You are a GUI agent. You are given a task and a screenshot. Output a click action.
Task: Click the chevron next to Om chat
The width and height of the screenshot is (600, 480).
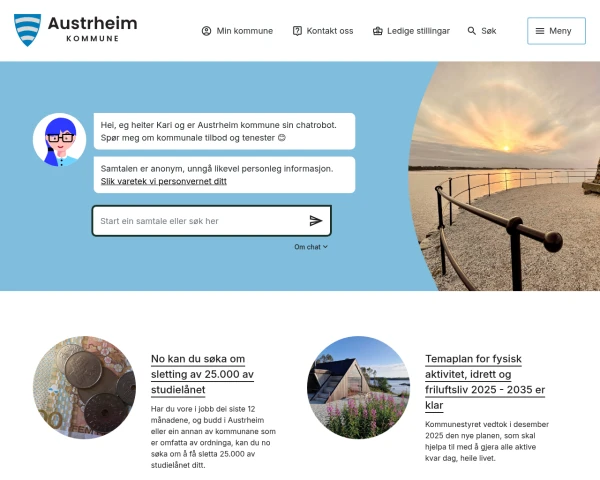click(x=325, y=247)
